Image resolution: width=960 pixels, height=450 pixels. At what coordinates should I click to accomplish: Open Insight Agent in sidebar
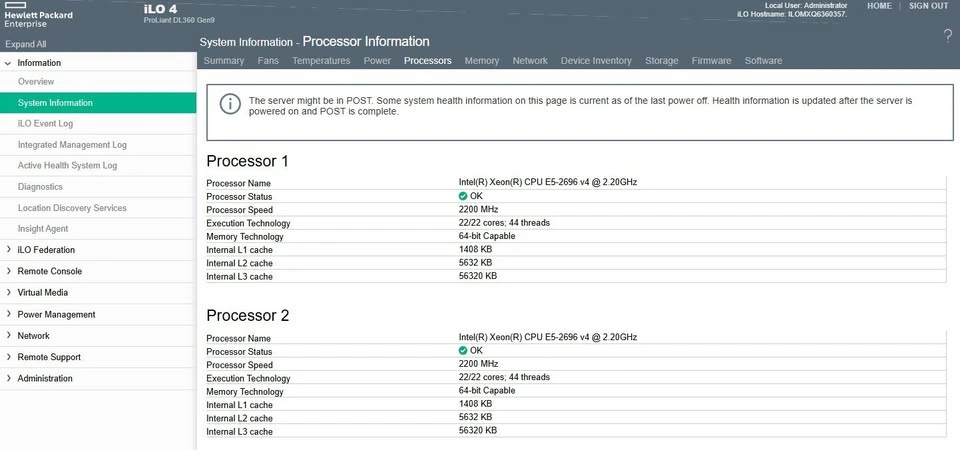pos(43,228)
